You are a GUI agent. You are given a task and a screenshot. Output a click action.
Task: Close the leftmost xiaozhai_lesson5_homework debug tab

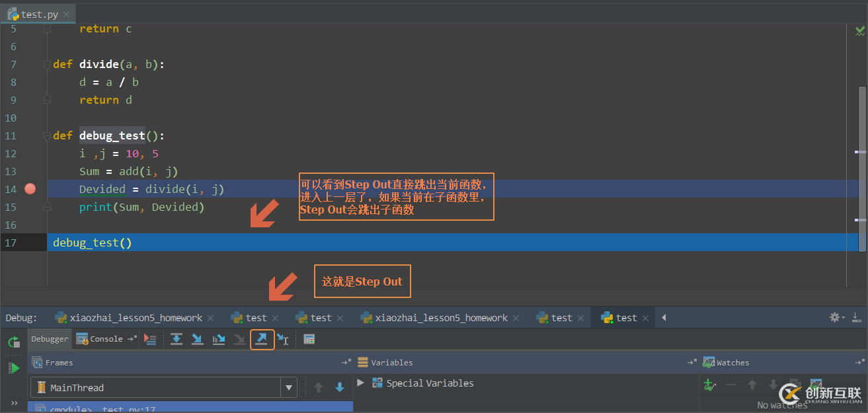pos(212,318)
